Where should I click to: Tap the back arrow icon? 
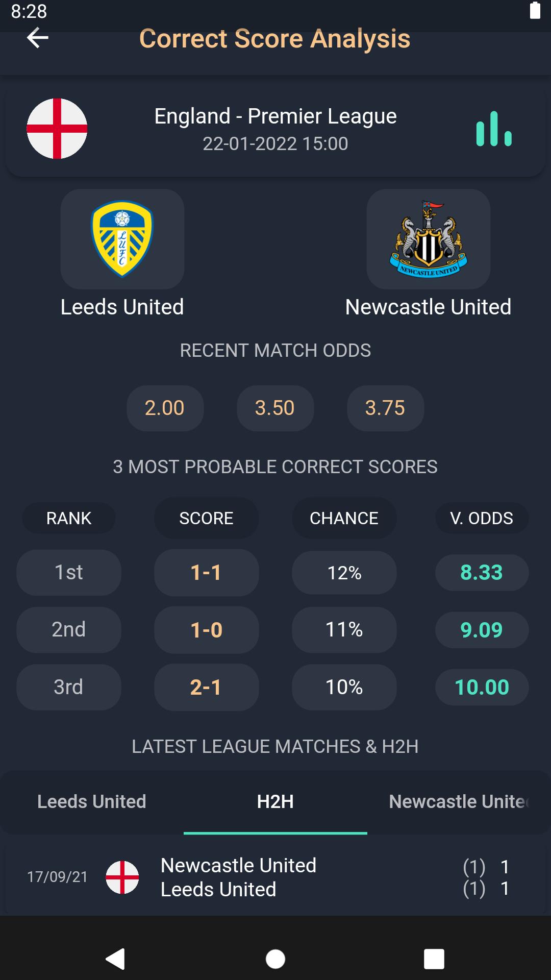(x=38, y=38)
